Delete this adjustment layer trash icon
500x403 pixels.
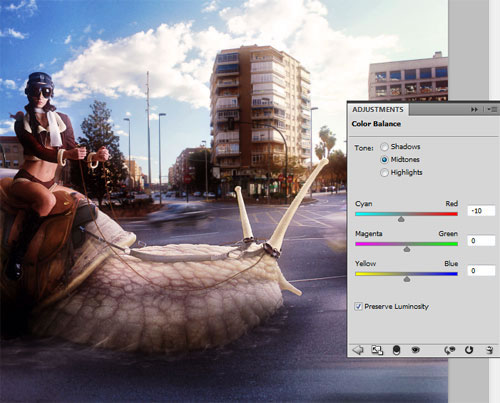(489, 350)
